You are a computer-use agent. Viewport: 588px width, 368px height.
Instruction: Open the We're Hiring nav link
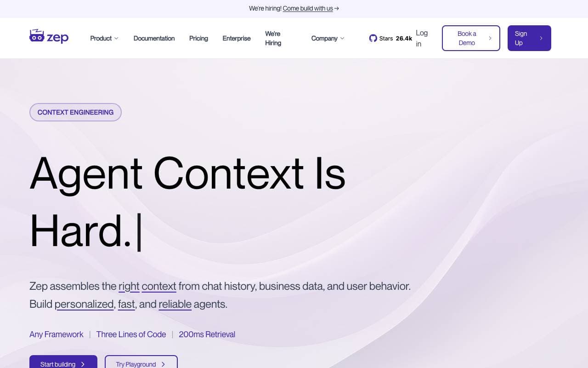273,38
